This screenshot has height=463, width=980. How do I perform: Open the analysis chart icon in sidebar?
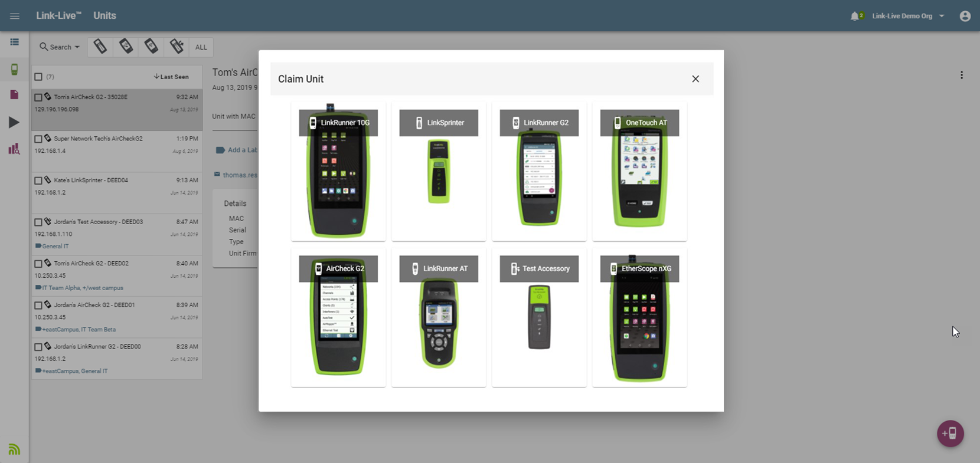14,149
